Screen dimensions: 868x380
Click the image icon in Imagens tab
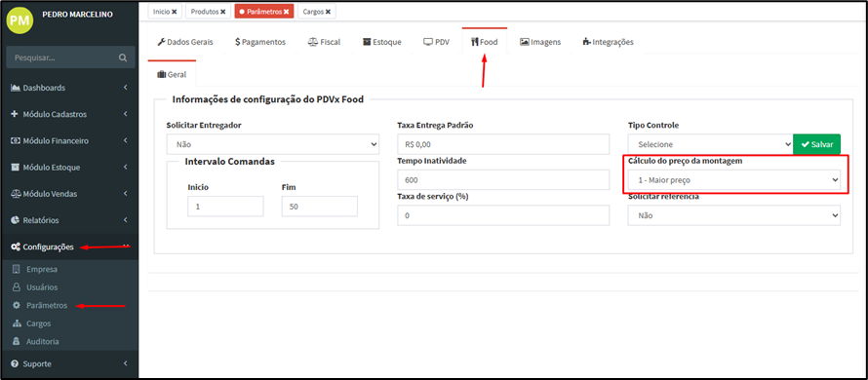point(525,42)
